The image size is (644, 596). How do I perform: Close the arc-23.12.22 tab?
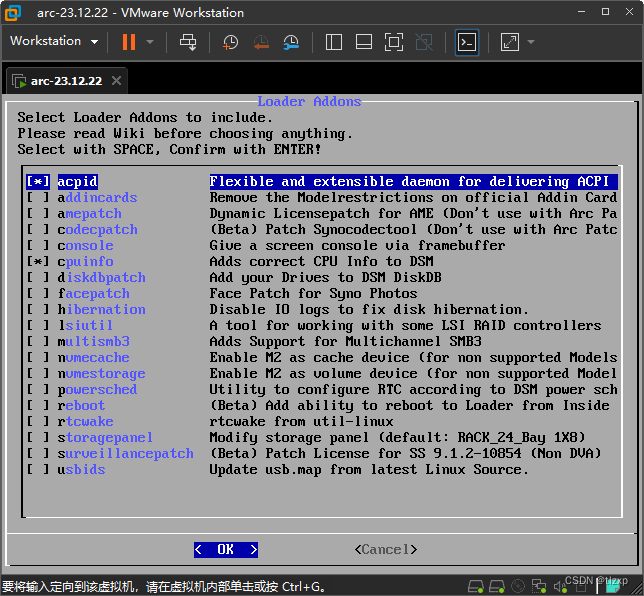117,81
